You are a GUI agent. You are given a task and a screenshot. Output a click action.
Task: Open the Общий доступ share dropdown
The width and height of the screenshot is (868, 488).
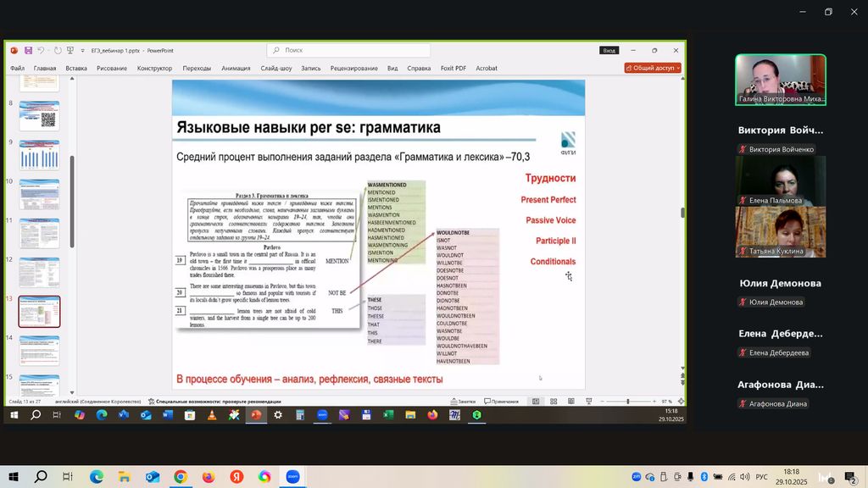(x=653, y=68)
